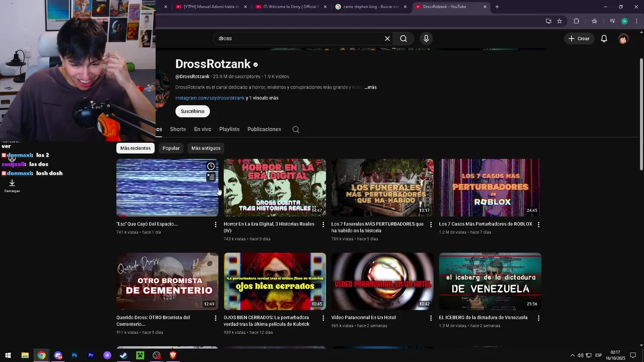Open Chrome profile 'N' avatar
Screen dimensions: 644x362
click(x=624, y=21)
